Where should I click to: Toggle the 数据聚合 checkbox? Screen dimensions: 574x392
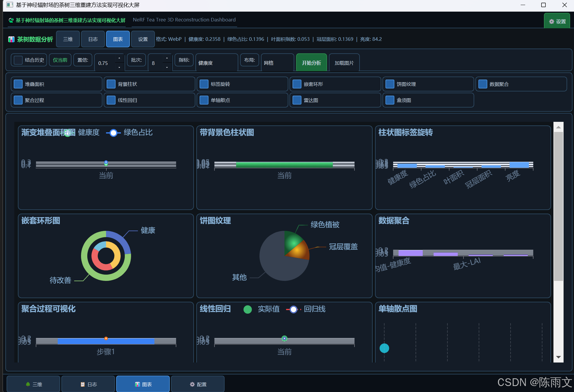tap(483, 84)
